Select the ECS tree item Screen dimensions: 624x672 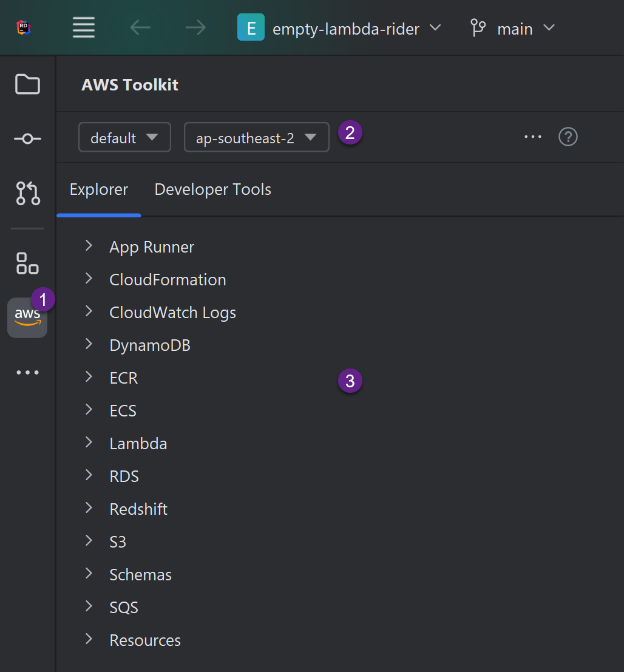[x=123, y=411]
